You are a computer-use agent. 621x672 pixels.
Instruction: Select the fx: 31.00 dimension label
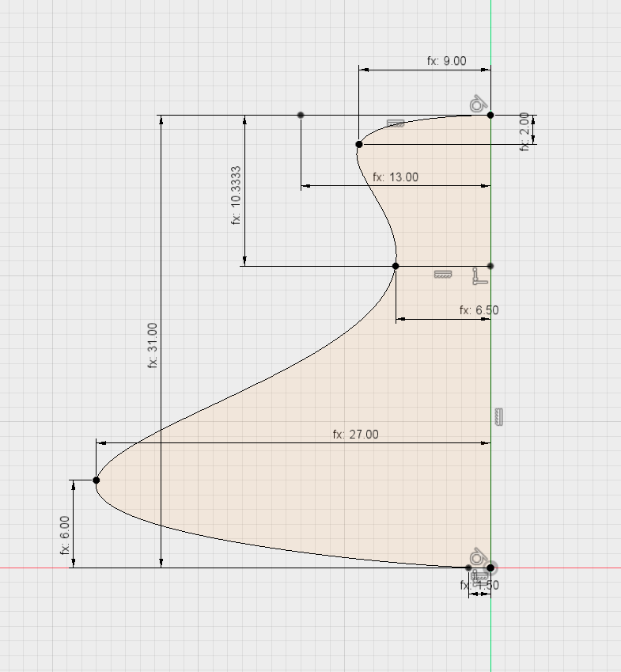click(x=153, y=345)
